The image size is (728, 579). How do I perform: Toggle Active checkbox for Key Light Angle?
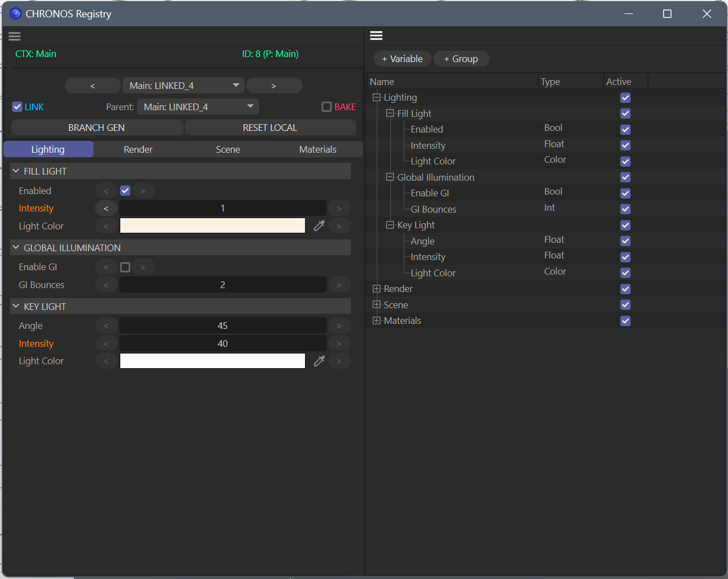(x=626, y=241)
